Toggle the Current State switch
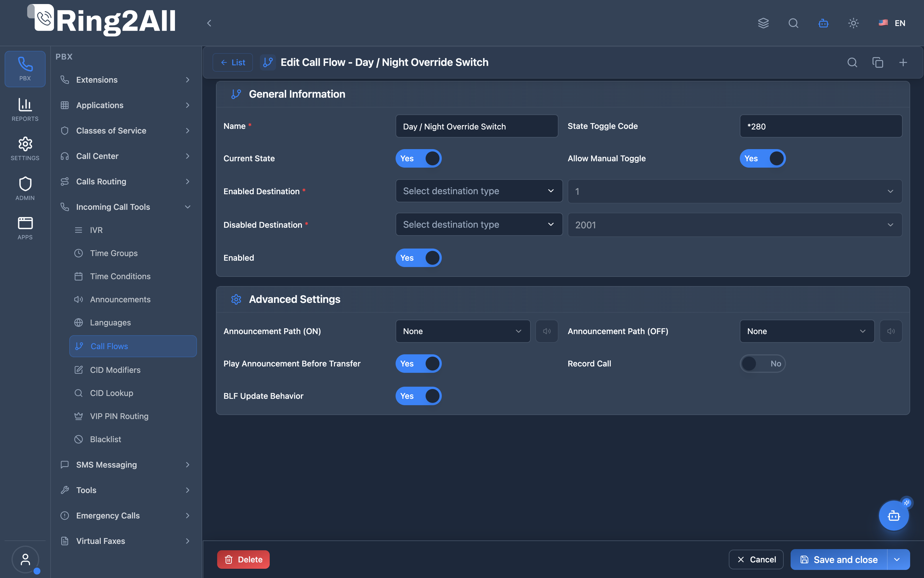This screenshot has width=924, height=578. tap(418, 158)
